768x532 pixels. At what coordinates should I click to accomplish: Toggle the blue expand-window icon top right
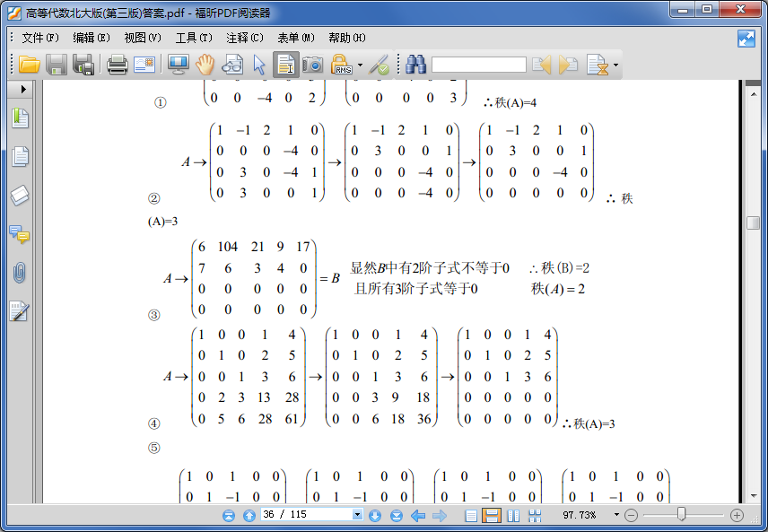click(746, 39)
